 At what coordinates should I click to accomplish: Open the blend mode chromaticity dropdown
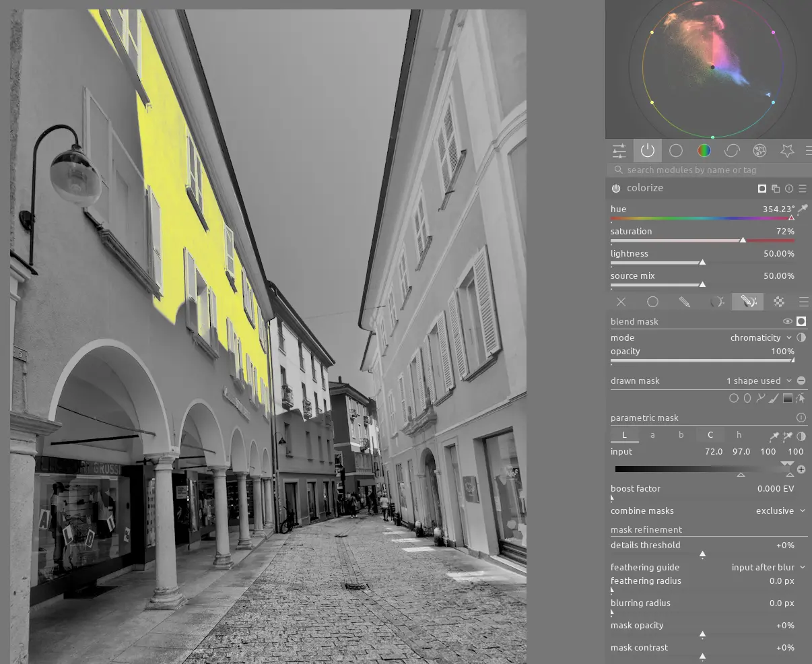[761, 338]
